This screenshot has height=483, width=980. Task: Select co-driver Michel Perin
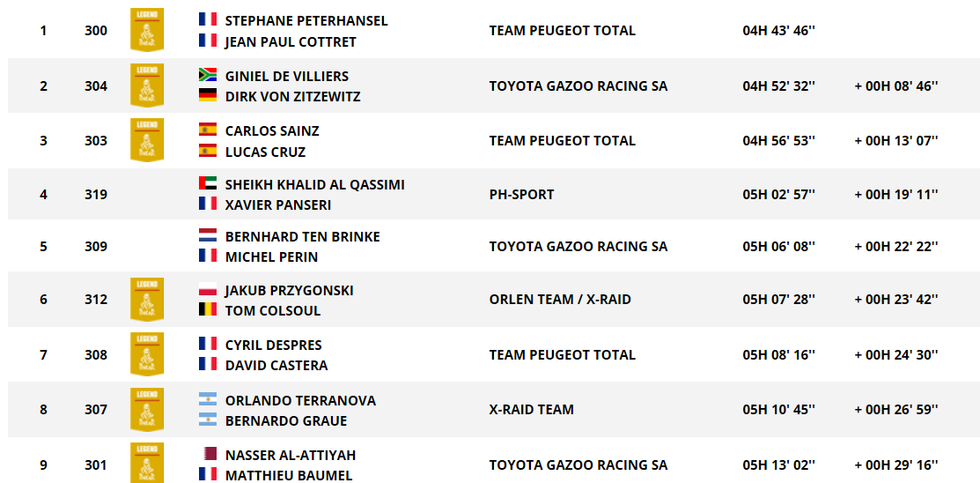(x=271, y=256)
